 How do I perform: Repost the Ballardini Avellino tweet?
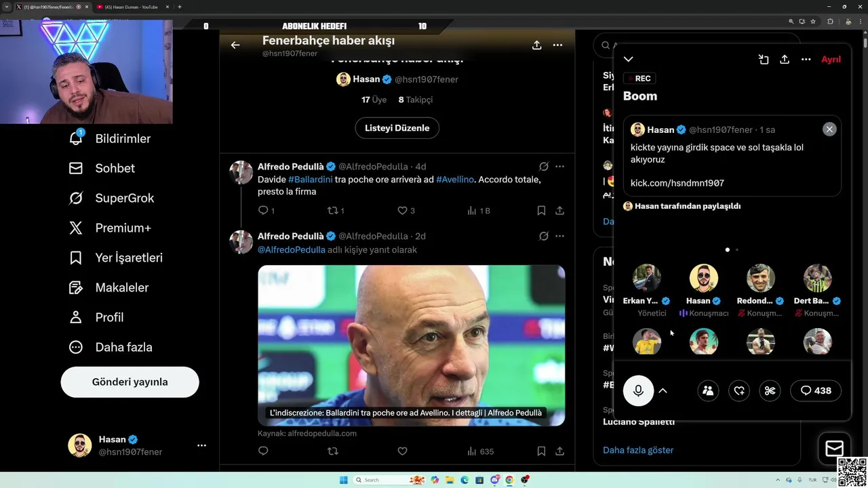tap(333, 211)
